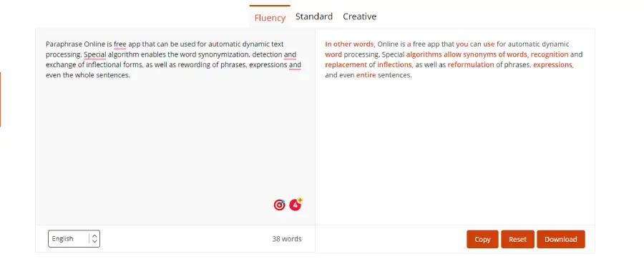
Task: Open the Creative mode tab
Action: click(x=359, y=17)
